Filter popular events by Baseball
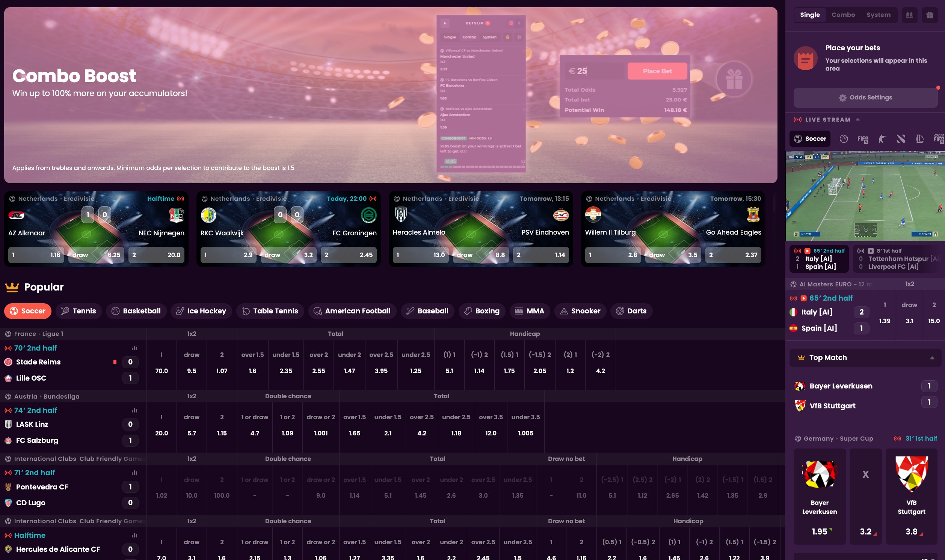This screenshot has width=945, height=560. 427,311
